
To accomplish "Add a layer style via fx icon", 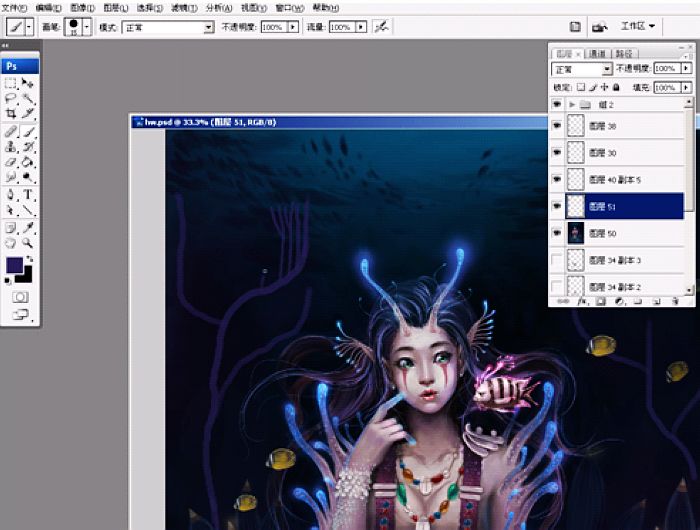I will coord(582,302).
